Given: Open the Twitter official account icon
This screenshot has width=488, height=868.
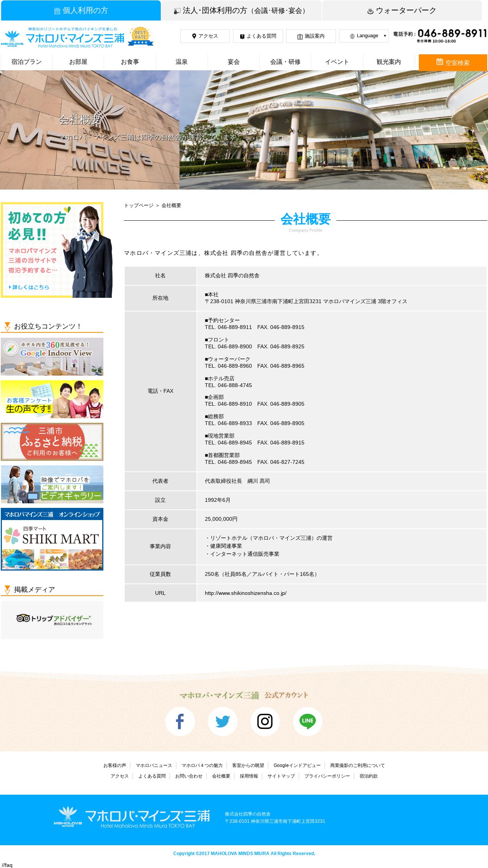Looking at the screenshot, I should 222,721.
